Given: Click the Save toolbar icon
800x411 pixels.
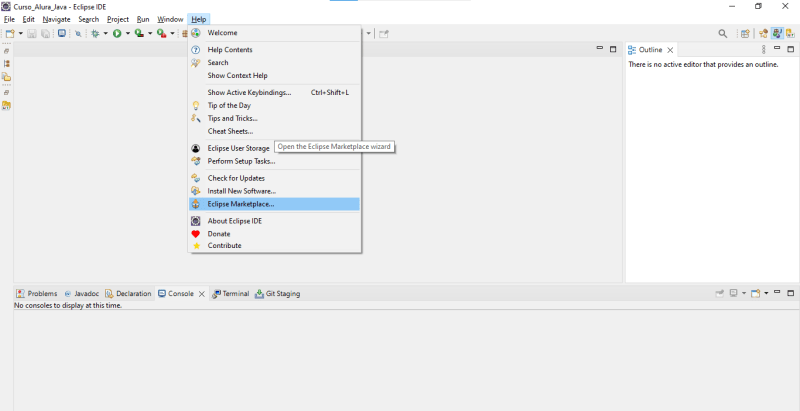Looking at the screenshot, I should [32, 34].
